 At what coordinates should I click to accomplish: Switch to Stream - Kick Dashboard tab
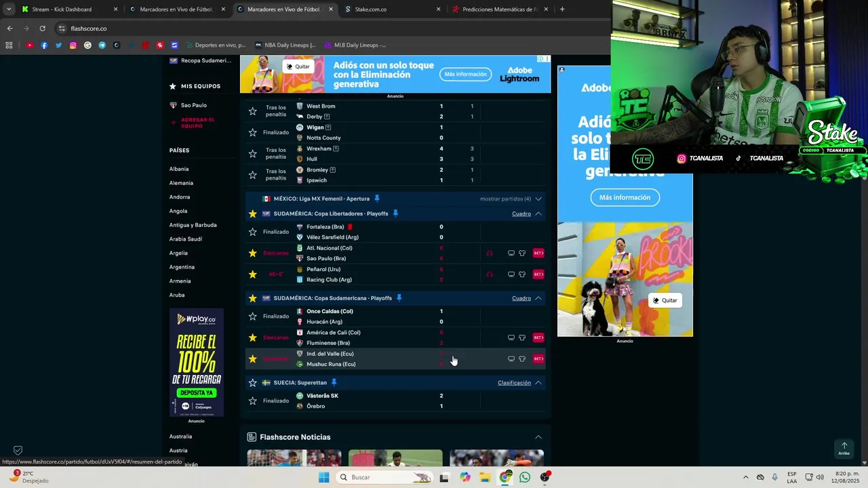click(70, 9)
